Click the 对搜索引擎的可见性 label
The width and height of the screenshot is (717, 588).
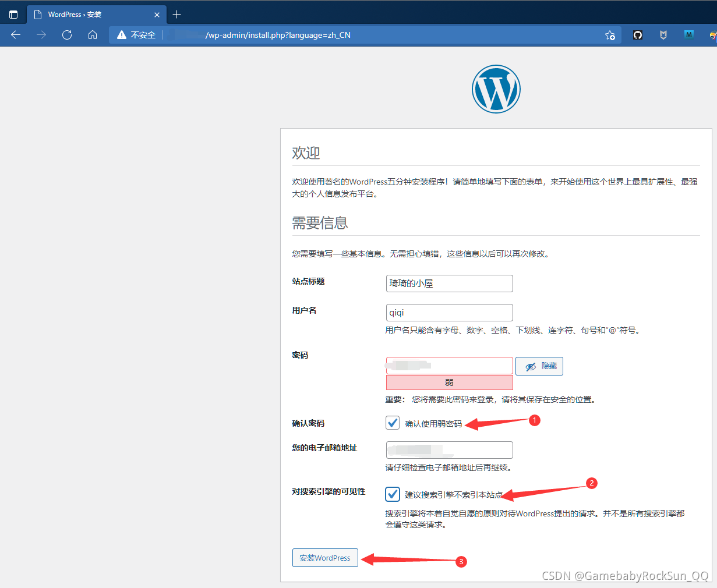point(329,491)
